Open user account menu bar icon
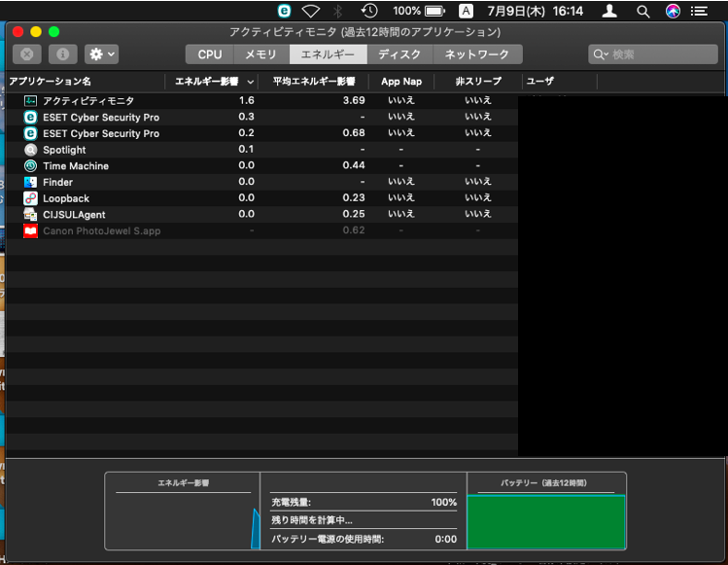The height and width of the screenshot is (565, 728). click(x=609, y=11)
